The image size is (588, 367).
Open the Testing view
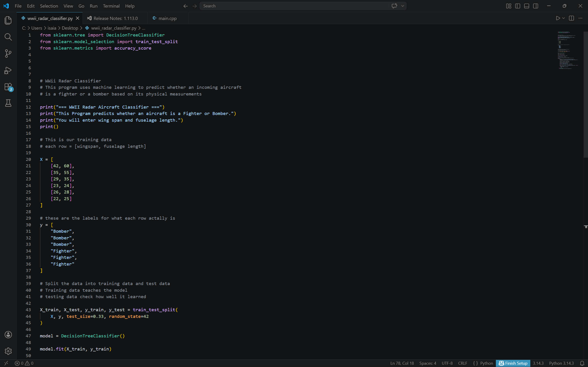pos(8,103)
